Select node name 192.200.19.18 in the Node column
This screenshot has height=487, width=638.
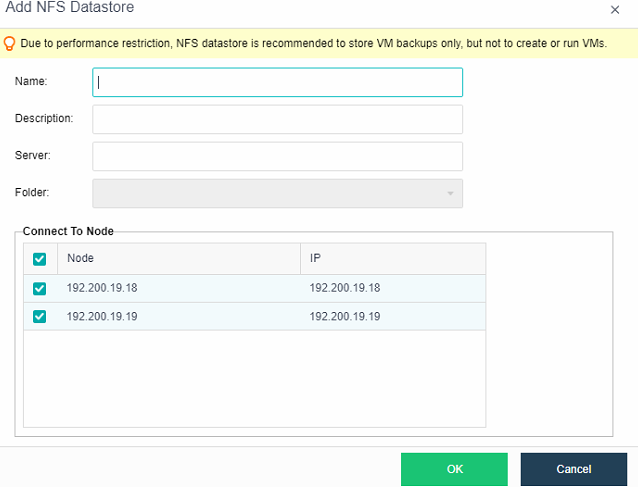coord(101,289)
